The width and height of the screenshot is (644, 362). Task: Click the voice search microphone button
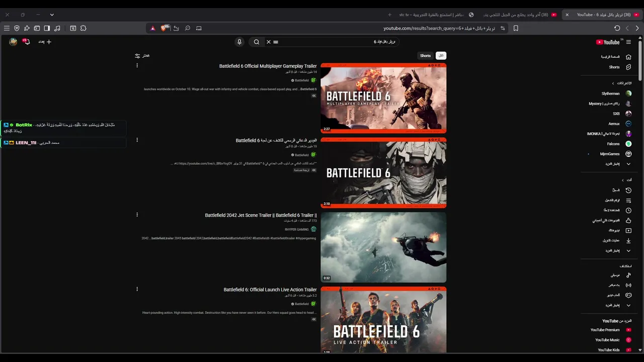[239, 42]
